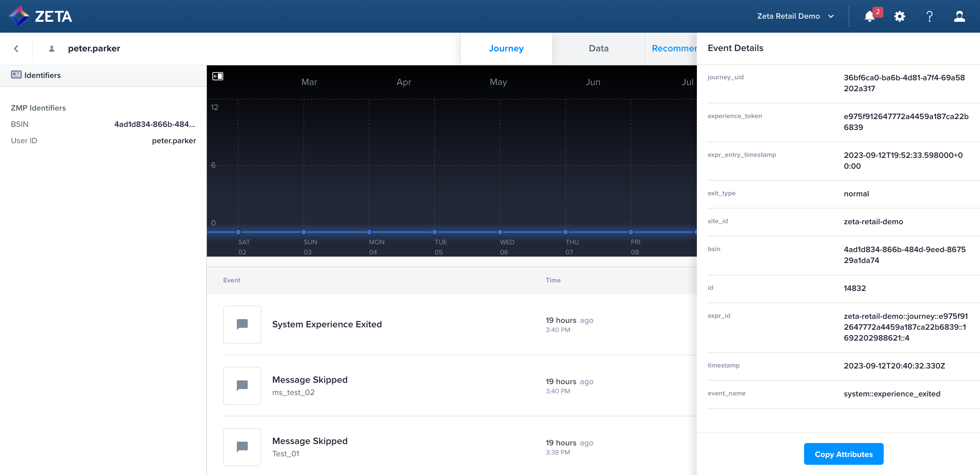Screen dimensions: 980x475
Task: Click the ms_test_02 event message icon
Action: [242, 385]
